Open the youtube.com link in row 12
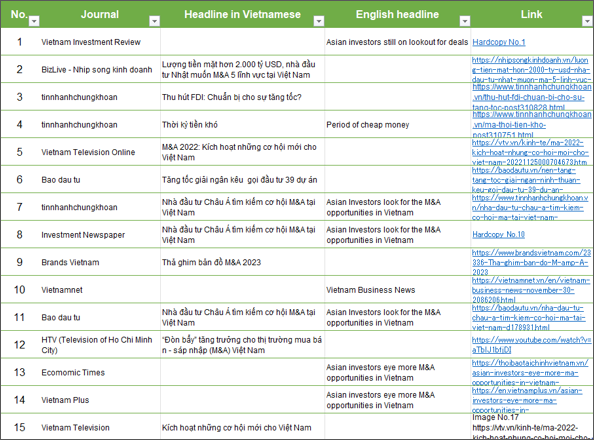Viewport: 594px width, 440px height. [x=531, y=345]
